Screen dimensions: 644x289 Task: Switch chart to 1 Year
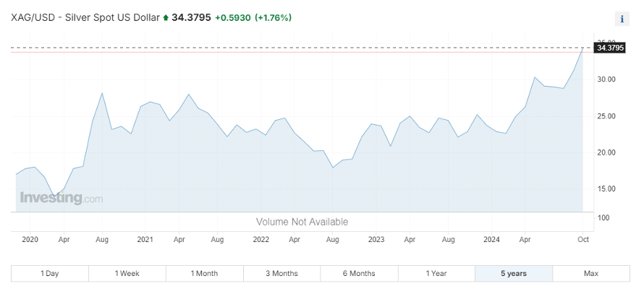click(x=436, y=273)
